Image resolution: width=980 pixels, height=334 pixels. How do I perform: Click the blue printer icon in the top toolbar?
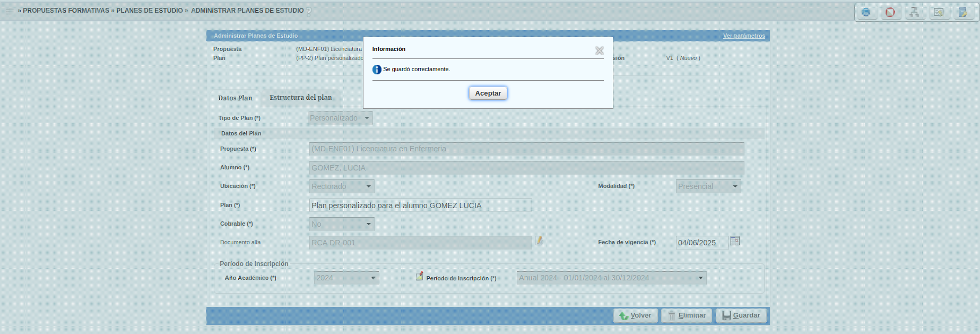(866, 12)
